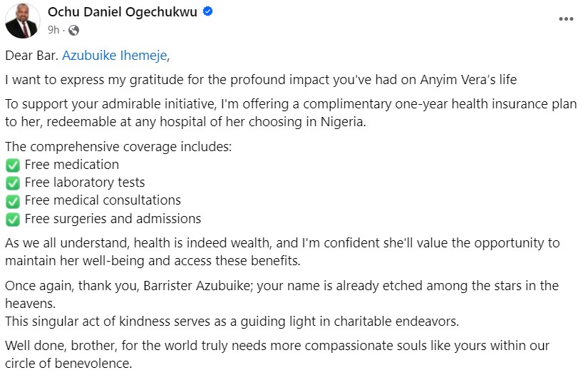The height and width of the screenshot is (375, 588).
Task: Click green check beside Free medical consultations
Action: 13,201
